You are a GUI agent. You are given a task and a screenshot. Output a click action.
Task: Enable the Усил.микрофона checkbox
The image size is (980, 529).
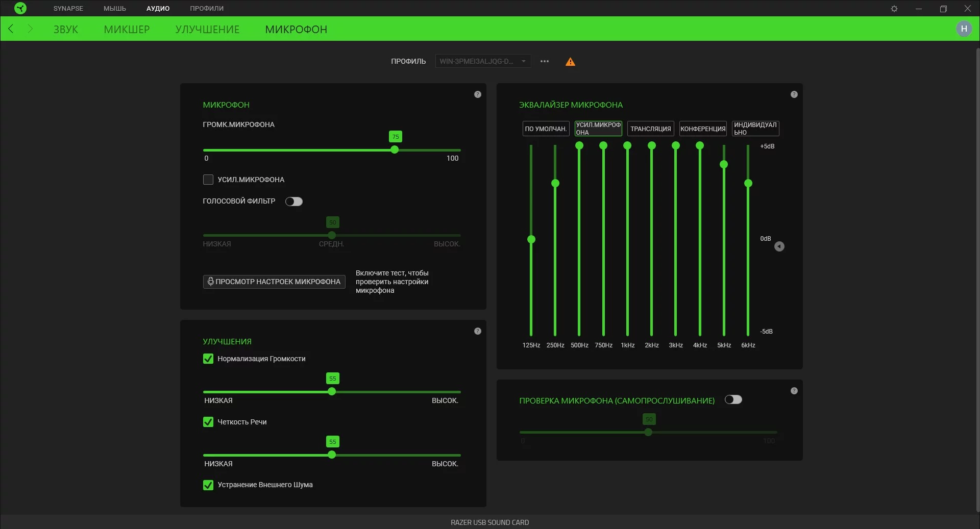click(x=208, y=180)
